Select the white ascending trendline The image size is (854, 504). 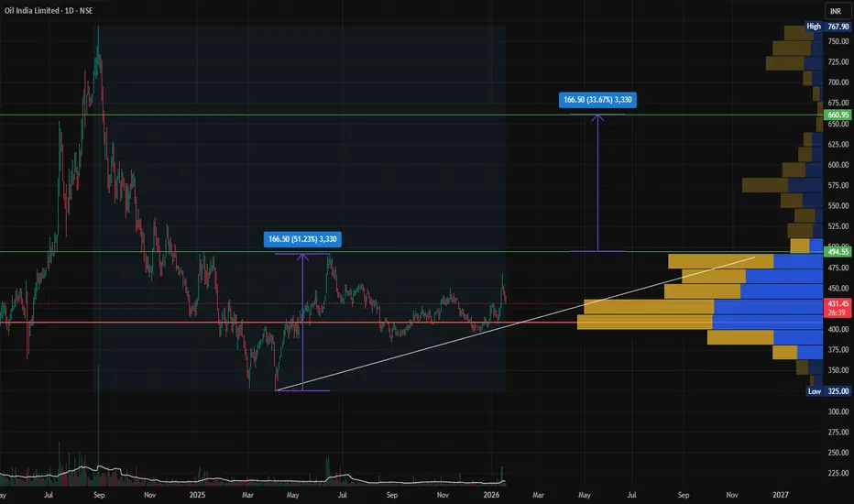pos(515,323)
